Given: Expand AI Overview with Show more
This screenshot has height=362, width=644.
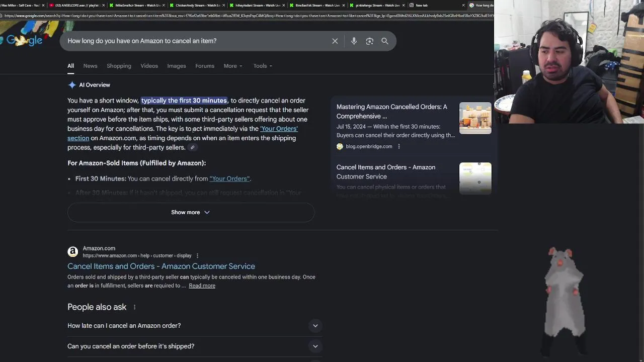Looking at the screenshot, I should tap(191, 212).
